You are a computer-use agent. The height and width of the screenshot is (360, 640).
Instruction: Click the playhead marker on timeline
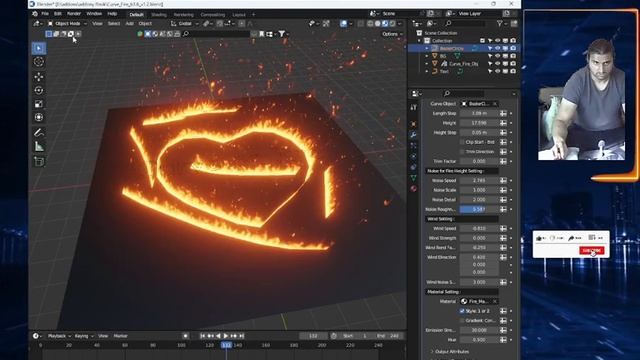pos(227,345)
